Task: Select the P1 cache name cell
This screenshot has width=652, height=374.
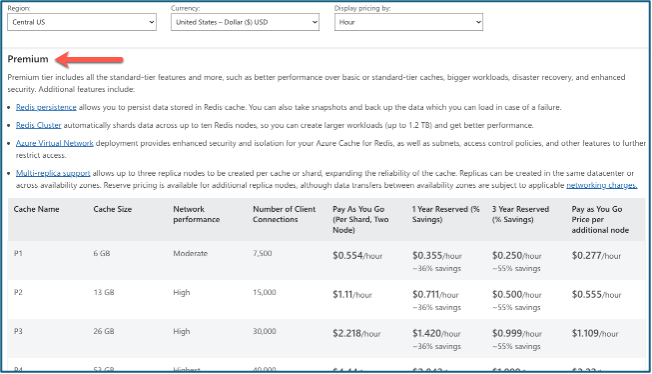Action: coord(18,253)
